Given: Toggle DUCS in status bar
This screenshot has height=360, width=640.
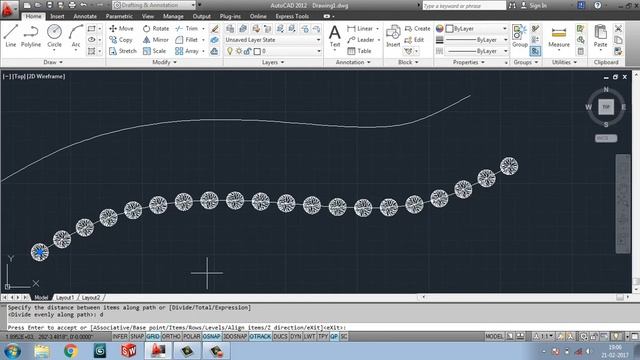Looking at the screenshot, I should pos(280,337).
